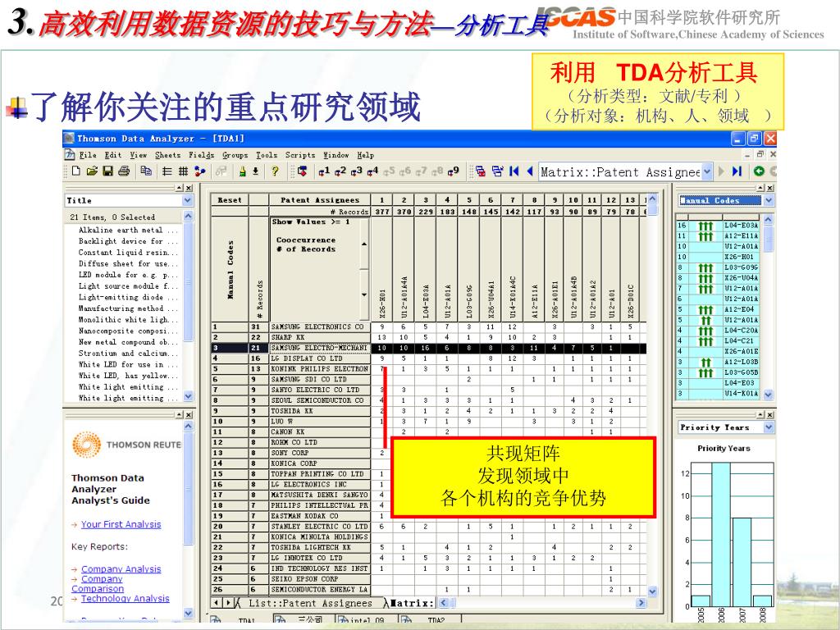Click the Patent Assignees column header

point(320,200)
